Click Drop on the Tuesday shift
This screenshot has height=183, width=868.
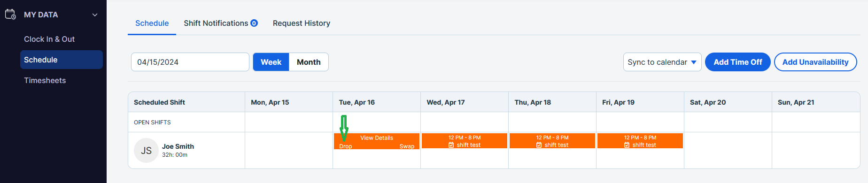346,146
